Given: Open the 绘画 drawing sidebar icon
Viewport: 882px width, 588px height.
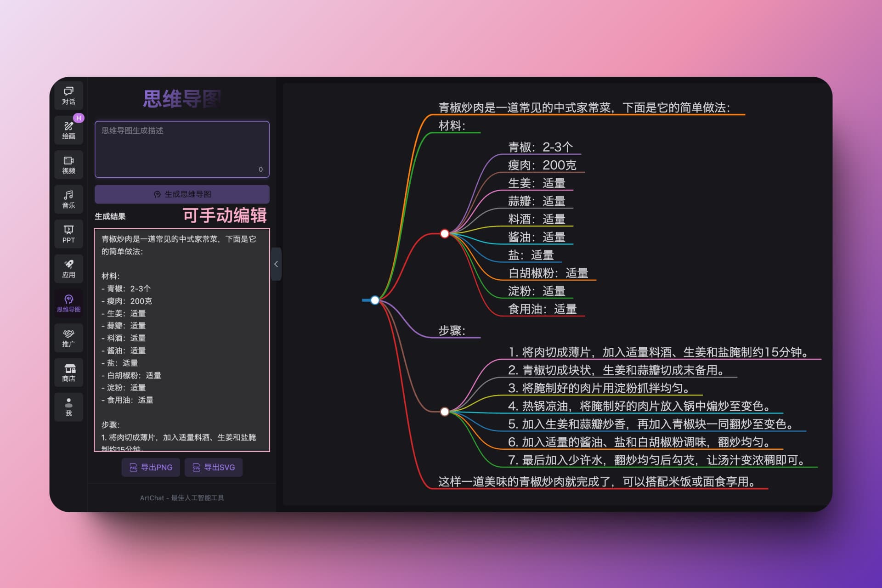Looking at the screenshot, I should 68,130.
